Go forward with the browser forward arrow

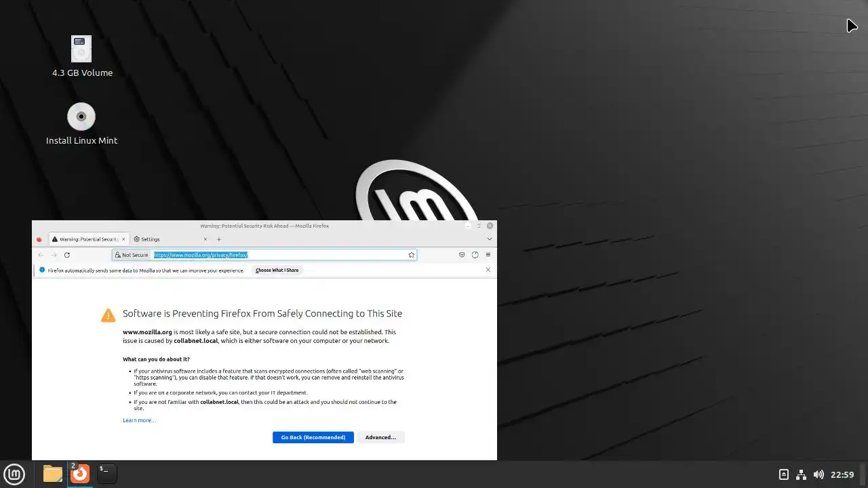pyautogui.click(x=54, y=255)
